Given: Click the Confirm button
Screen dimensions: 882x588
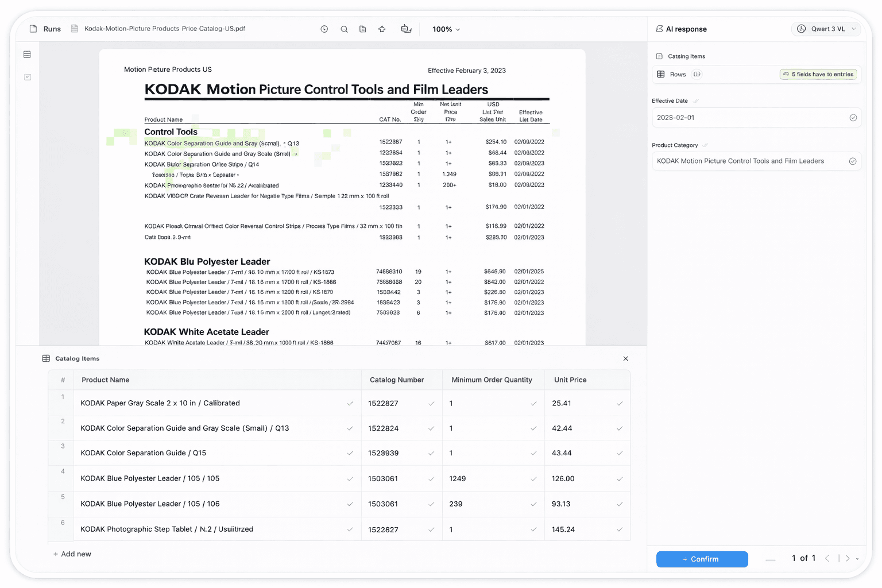Looking at the screenshot, I should click(702, 559).
